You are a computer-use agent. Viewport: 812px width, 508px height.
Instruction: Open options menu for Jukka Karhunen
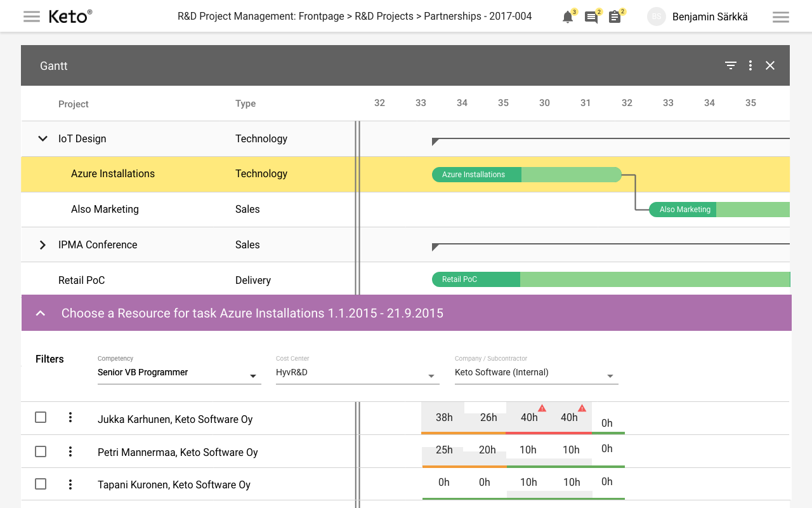[x=70, y=417]
